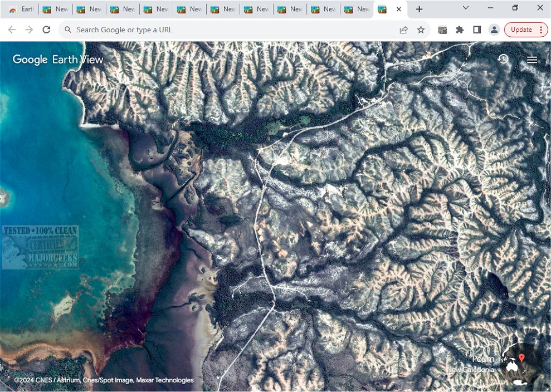551x392 pixels.
Task: Expand the tab search chevron
Action: pos(466,8)
